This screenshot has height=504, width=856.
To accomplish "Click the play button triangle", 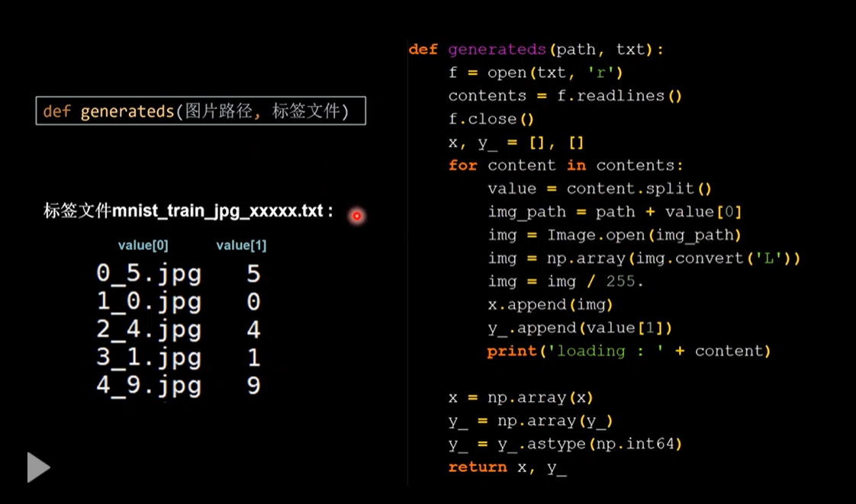I will pos(37,467).
